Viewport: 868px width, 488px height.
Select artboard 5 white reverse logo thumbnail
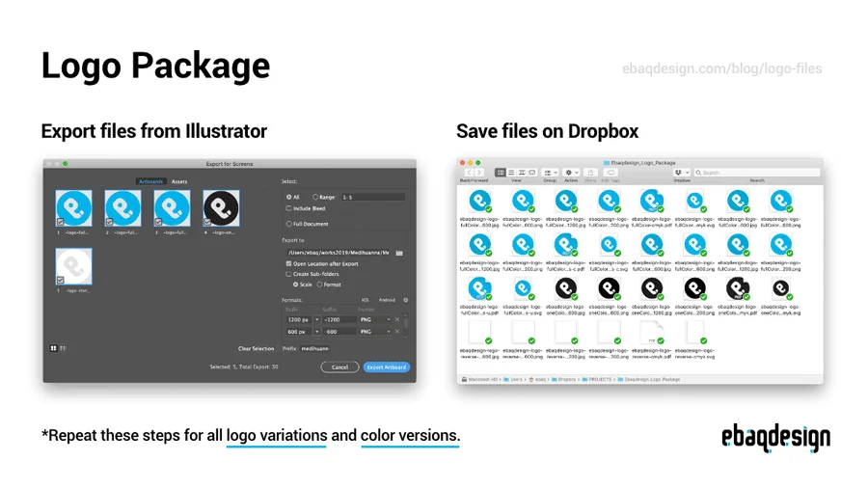(x=73, y=267)
